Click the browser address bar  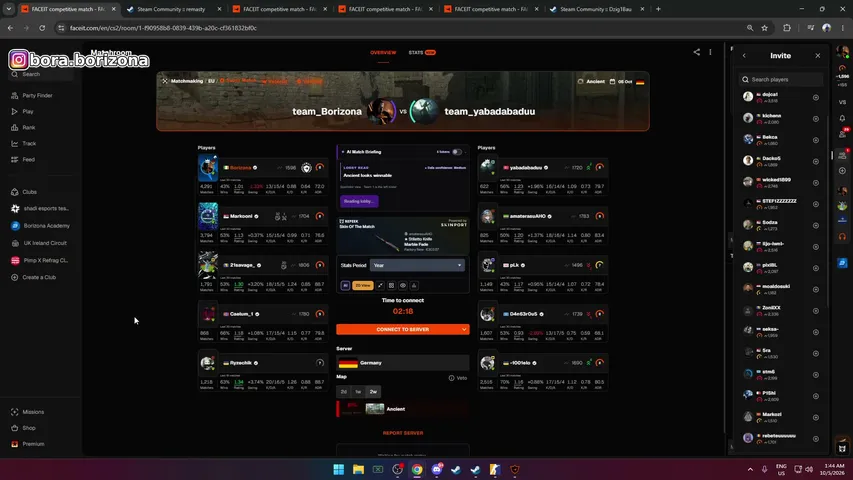coord(403,28)
